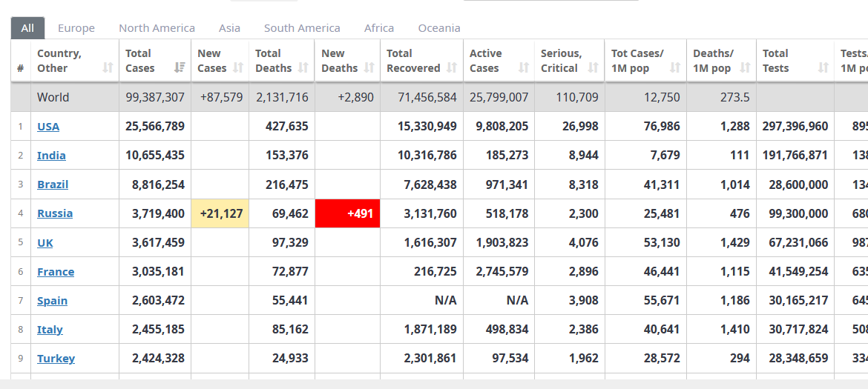Sort Total Recovered column via arrows
Viewport: 868px width, 389px height.
click(x=452, y=68)
